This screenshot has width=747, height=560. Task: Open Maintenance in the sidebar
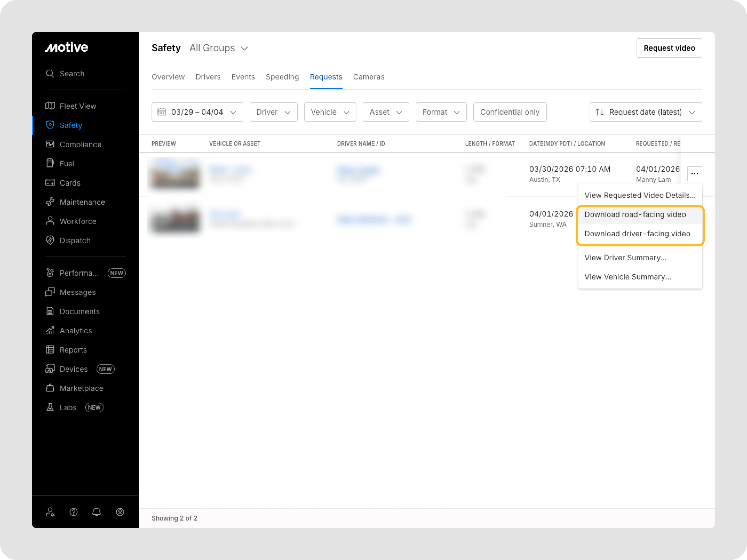click(82, 202)
